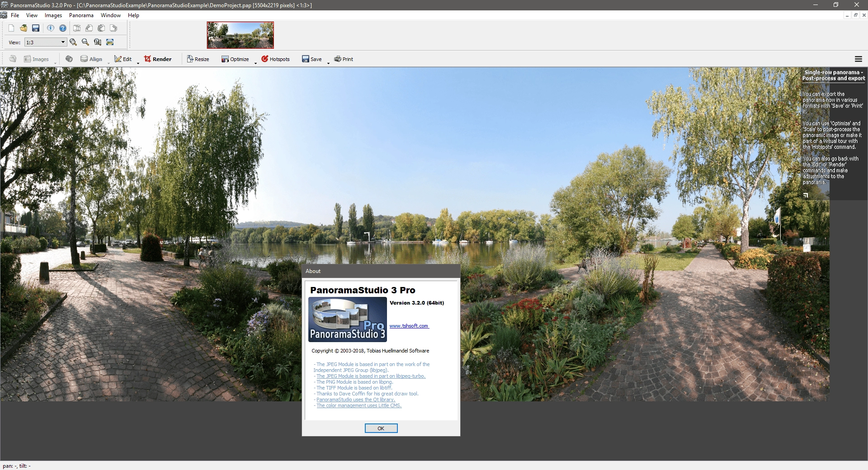Open the File menu
Image resolution: width=868 pixels, height=470 pixels.
[15, 15]
